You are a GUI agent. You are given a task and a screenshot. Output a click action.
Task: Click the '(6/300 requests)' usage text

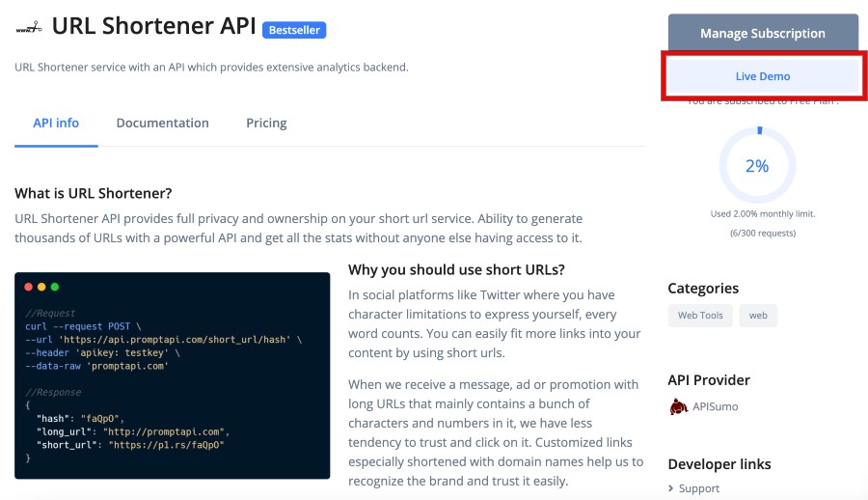coord(763,234)
